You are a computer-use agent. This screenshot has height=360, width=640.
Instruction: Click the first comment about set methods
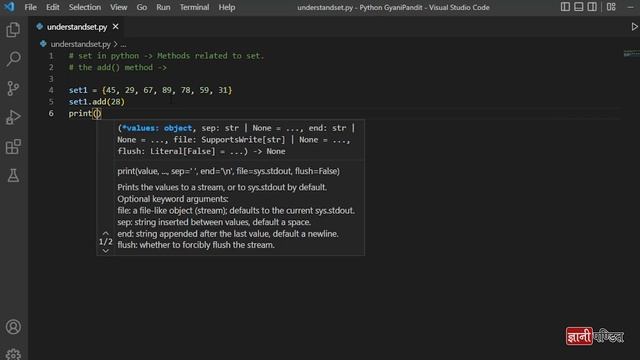166,56
